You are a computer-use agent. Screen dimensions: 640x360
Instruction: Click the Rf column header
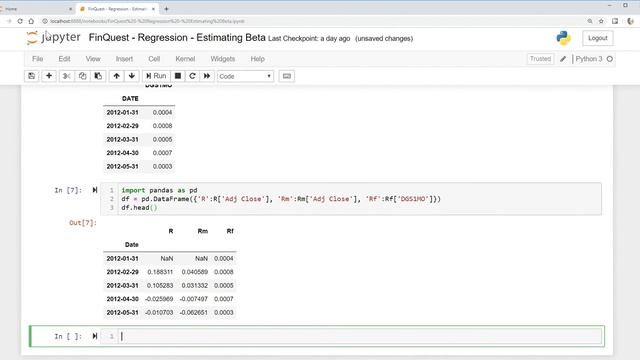click(230, 231)
